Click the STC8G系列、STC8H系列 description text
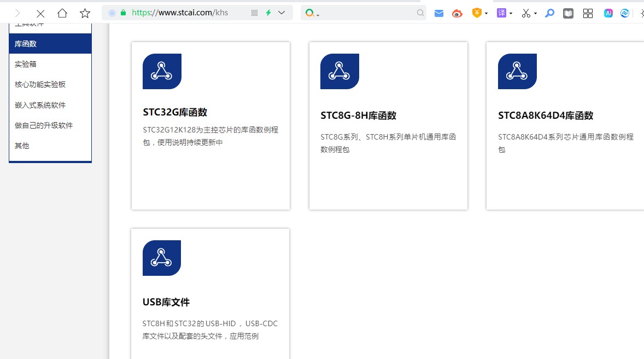This screenshot has height=359, width=644. coord(388,143)
